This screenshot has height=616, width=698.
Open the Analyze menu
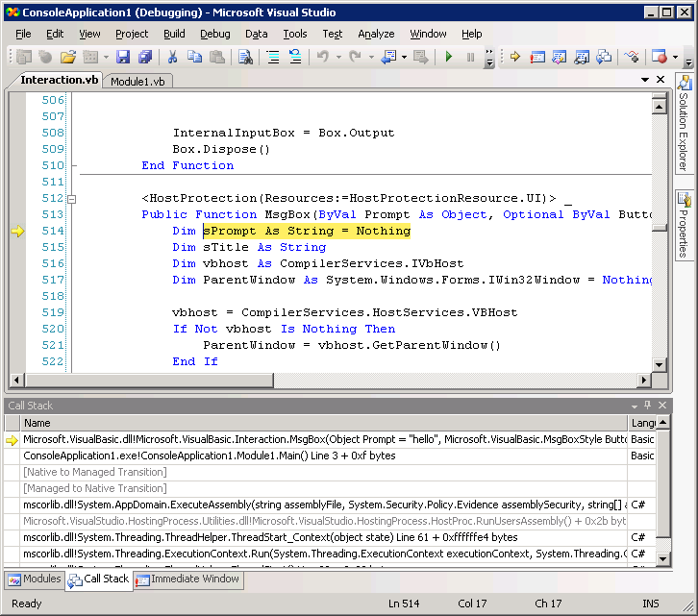coord(376,34)
